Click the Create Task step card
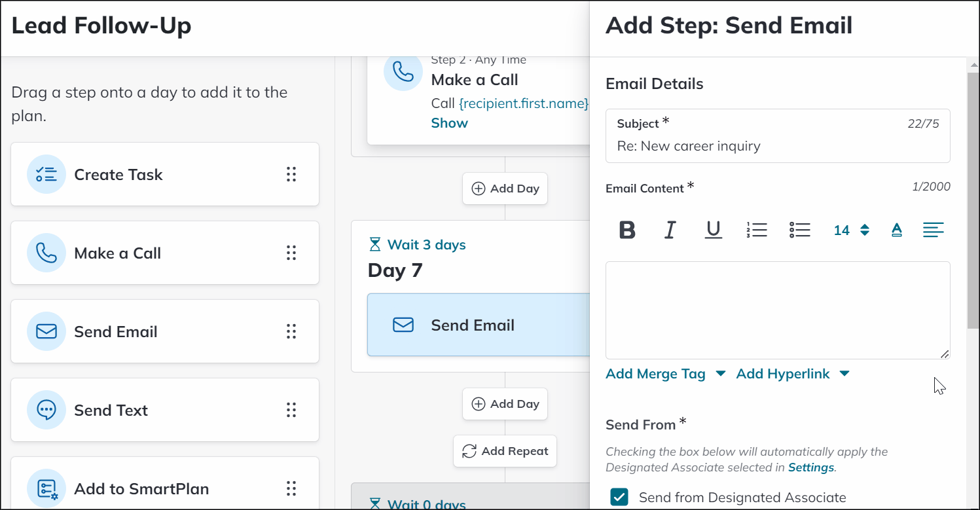 165,174
